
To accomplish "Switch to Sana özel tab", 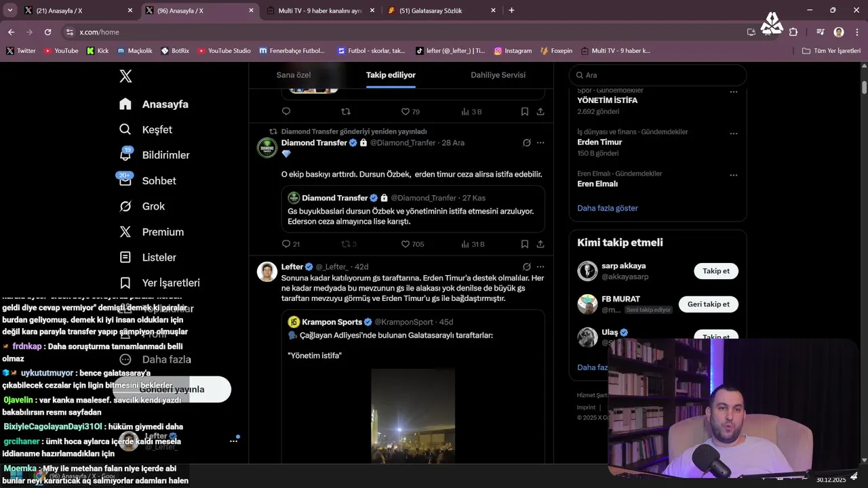I will coord(294,75).
